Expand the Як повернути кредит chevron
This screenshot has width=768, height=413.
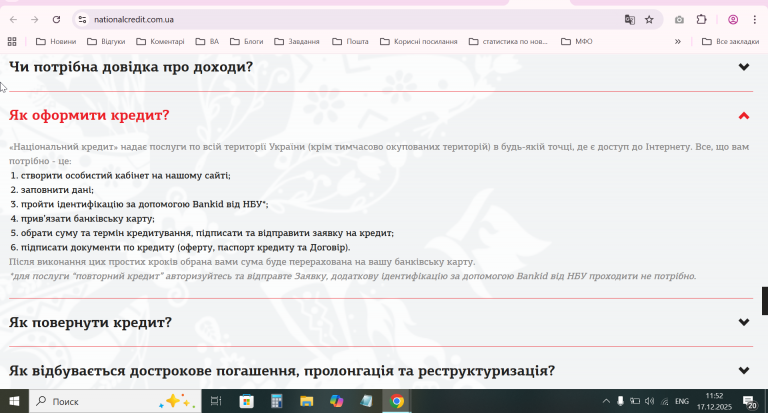pos(744,322)
